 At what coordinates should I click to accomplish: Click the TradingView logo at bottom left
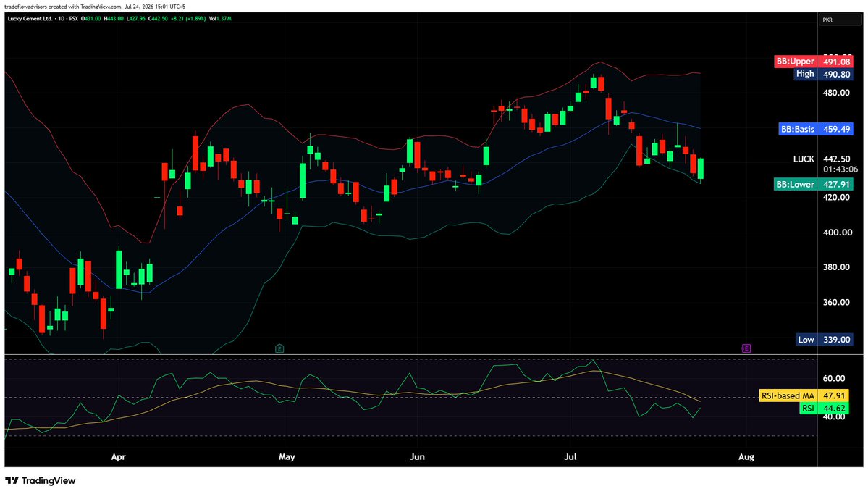tap(41, 481)
